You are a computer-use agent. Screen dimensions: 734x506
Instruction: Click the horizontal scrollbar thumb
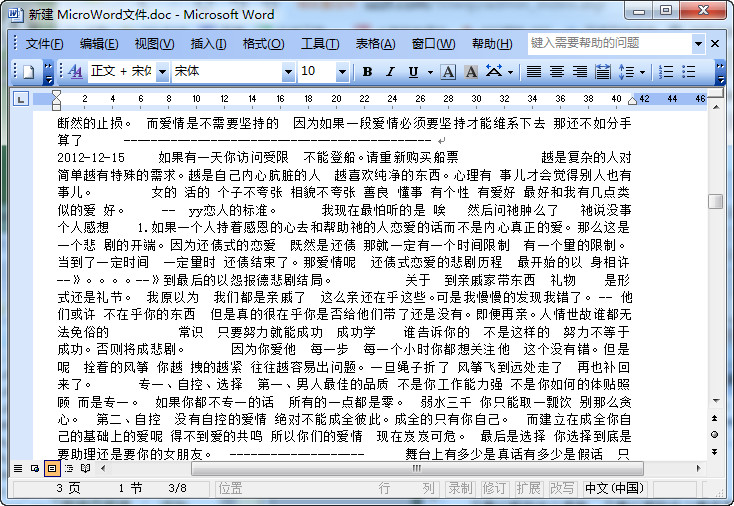click(x=417, y=468)
